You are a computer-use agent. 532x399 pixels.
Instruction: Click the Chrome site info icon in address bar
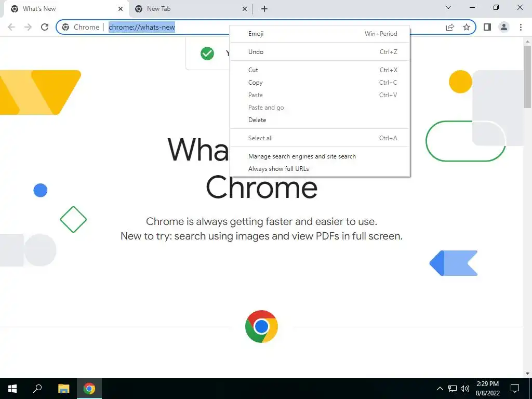pyautogui.click(x=65, y=27)
